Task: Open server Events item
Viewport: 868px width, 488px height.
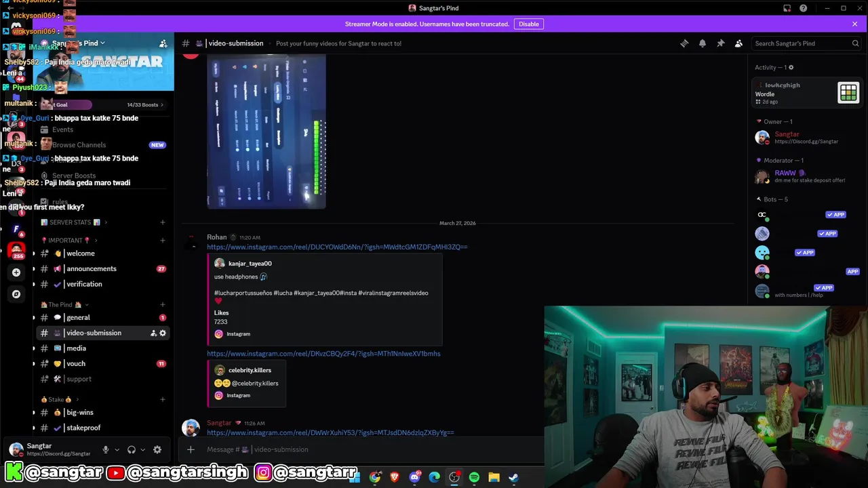Action: pyautogui.click(x=102, y=129)
